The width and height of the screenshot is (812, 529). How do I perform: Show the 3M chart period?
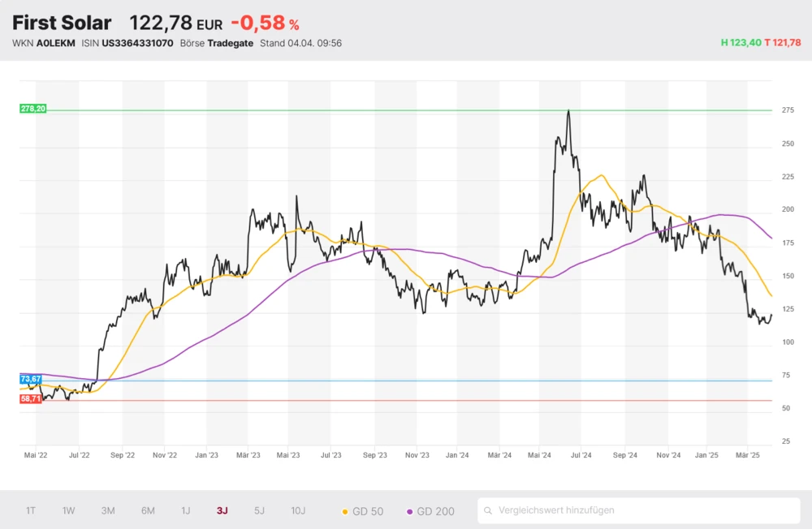point(108,511)
